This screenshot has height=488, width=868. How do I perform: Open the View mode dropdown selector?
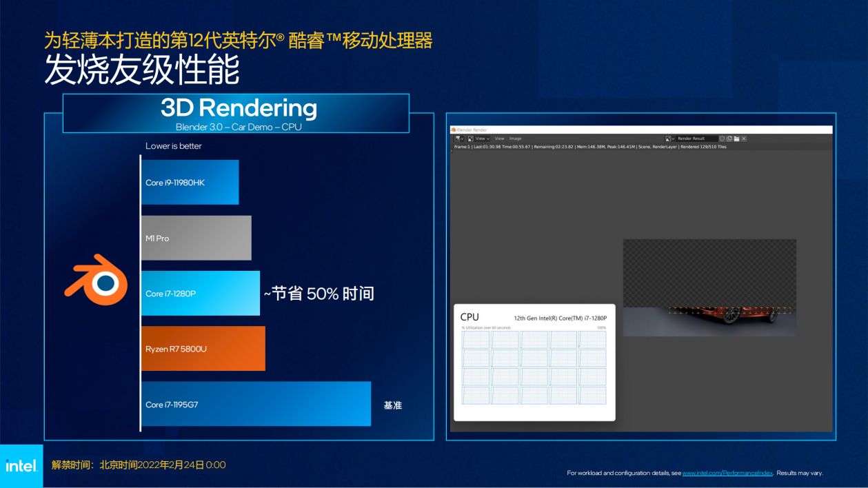pos(478,139)
